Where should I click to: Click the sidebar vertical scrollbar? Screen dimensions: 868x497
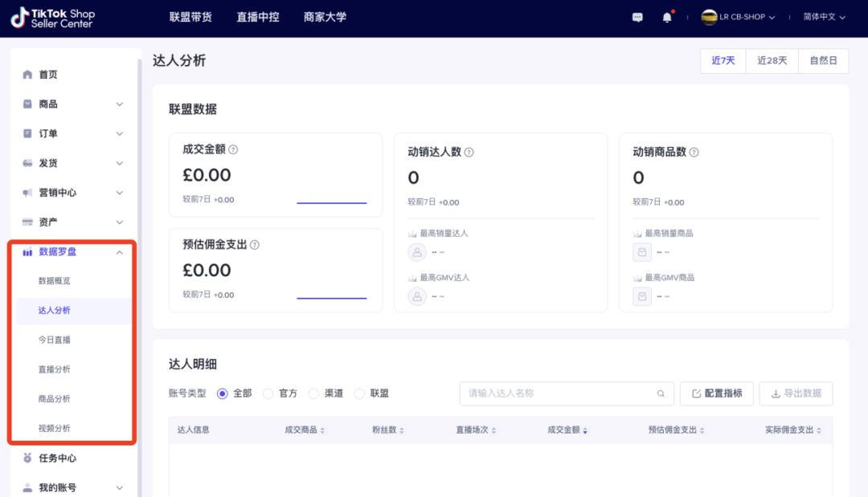(140, 276)
